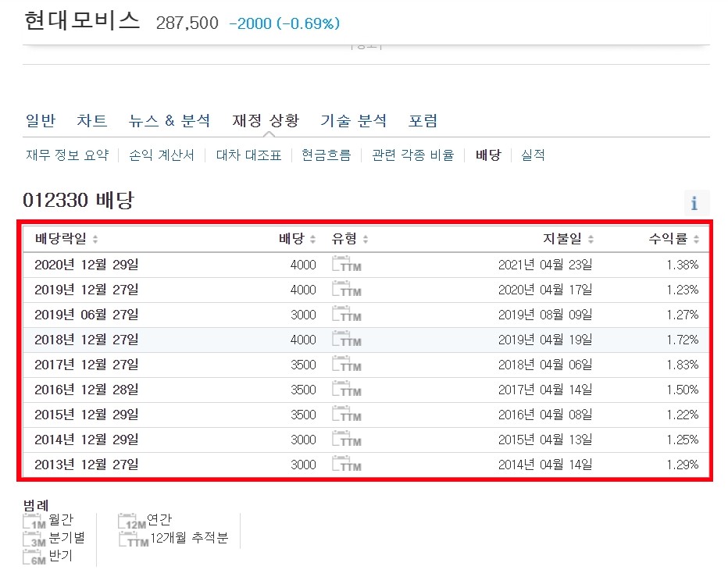Click the 2013년 12월 27일 ex-dividend date
This screenshot has height=584, width=728.
[87, 465]
